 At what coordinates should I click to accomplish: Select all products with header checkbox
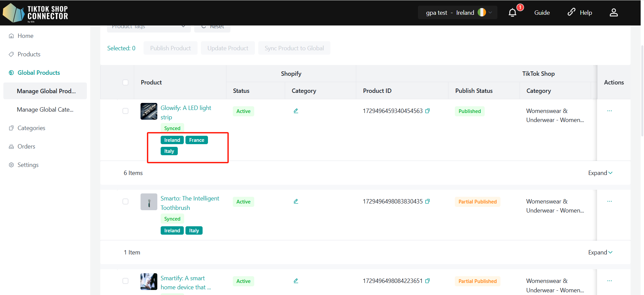coord(125,82)
